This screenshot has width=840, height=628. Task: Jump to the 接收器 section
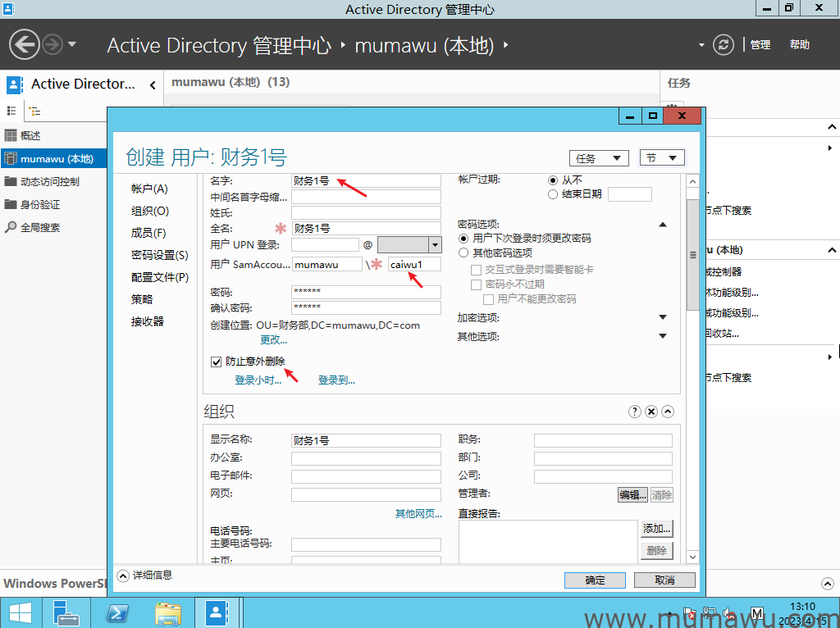[x=148, y=321]
